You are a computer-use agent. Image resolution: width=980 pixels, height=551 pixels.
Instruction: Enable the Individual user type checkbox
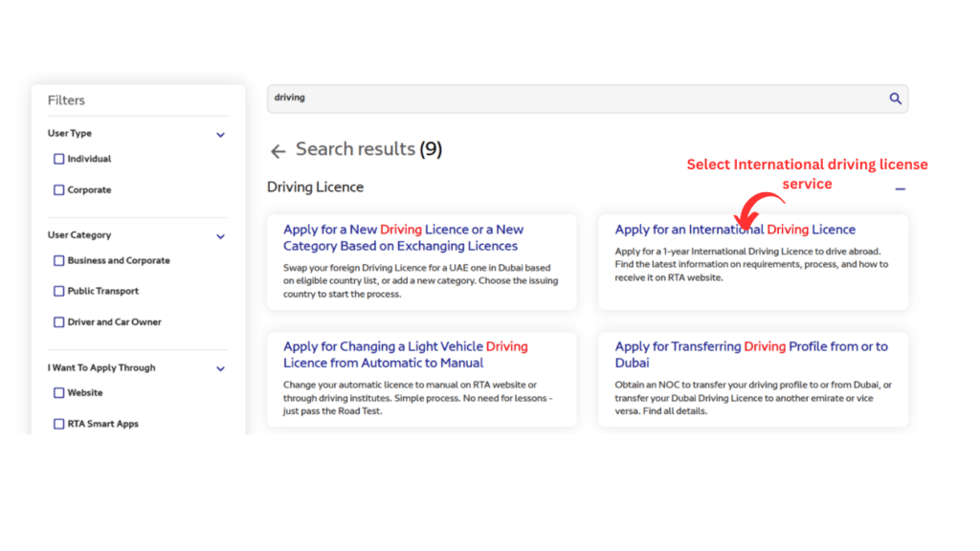(58, 158)
